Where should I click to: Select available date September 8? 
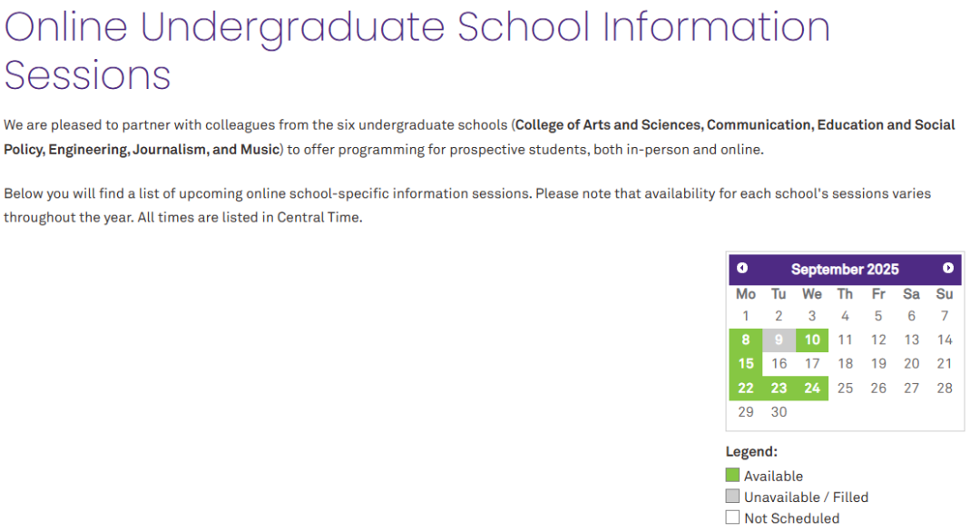(746, 340)
